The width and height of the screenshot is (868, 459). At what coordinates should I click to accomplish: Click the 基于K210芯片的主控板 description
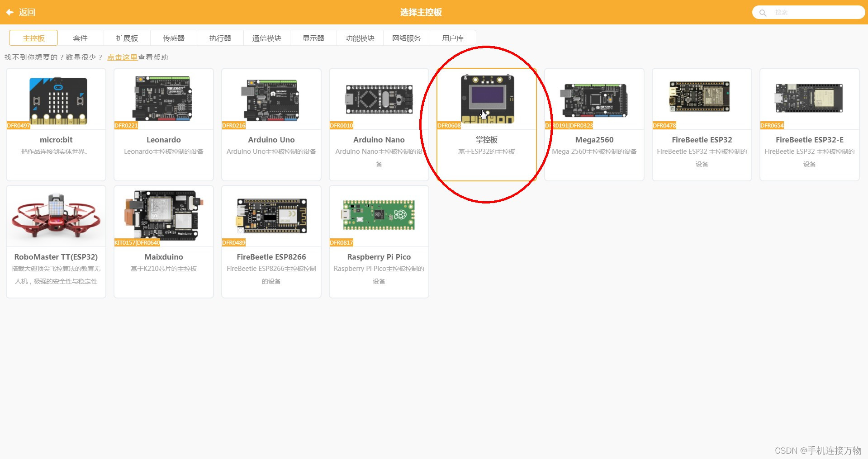pyautogui.click(x=164, y=269)
